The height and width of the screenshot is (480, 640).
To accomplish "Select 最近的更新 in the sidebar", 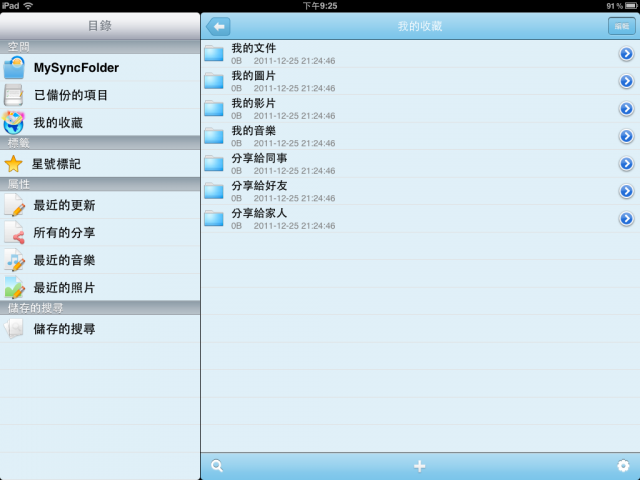I will point(100,205).
